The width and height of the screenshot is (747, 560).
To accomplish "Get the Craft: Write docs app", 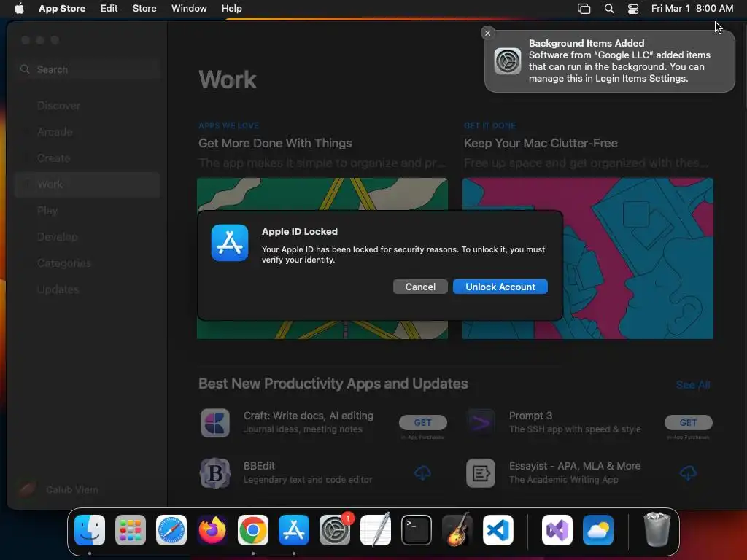I will [422, 422].
